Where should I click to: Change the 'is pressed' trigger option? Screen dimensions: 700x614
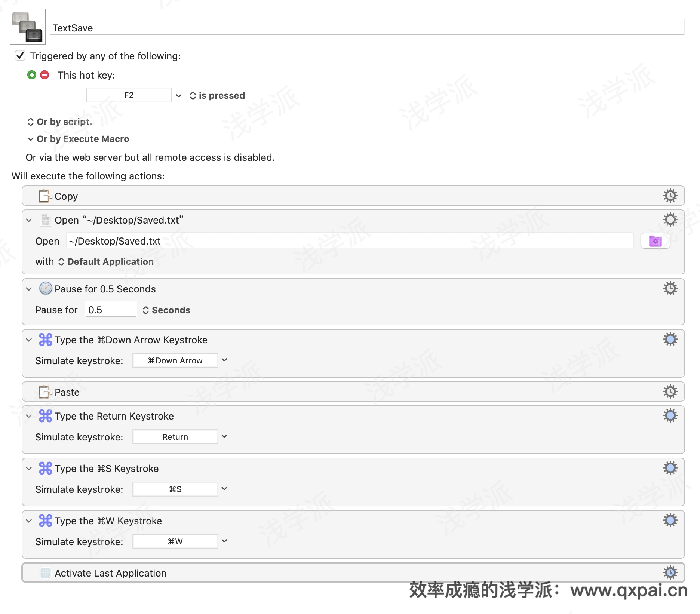217,96
